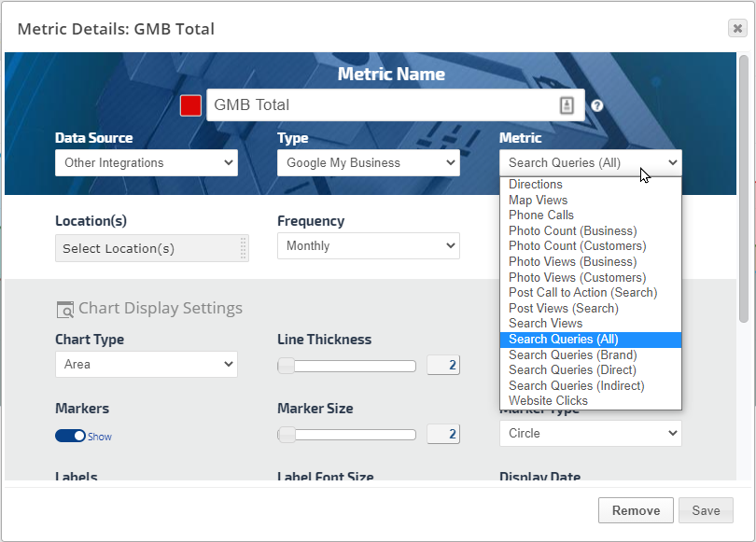Expand the Frequency dropdown
756x542 pixels.
click(368, 246)
